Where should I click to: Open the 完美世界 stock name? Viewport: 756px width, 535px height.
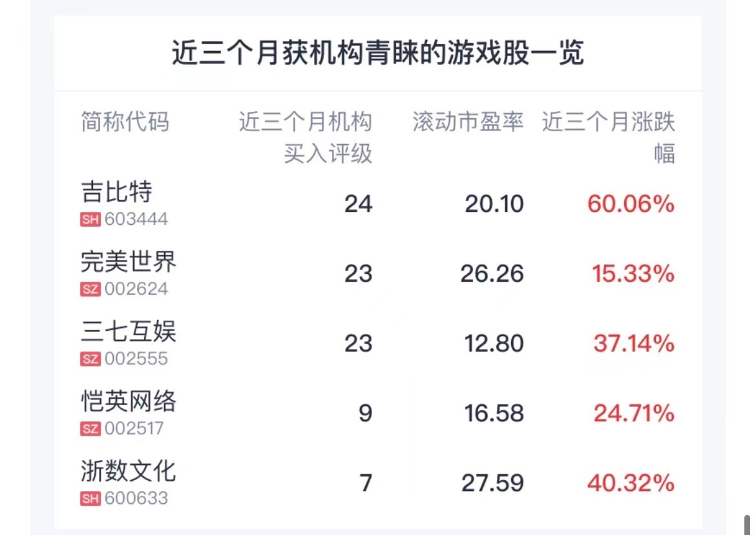[129, 262]
